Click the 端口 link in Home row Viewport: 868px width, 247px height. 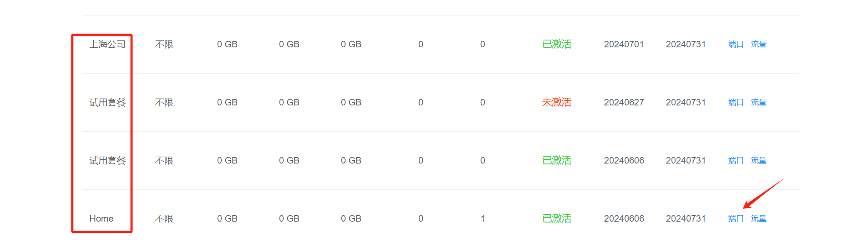(736, 219)
